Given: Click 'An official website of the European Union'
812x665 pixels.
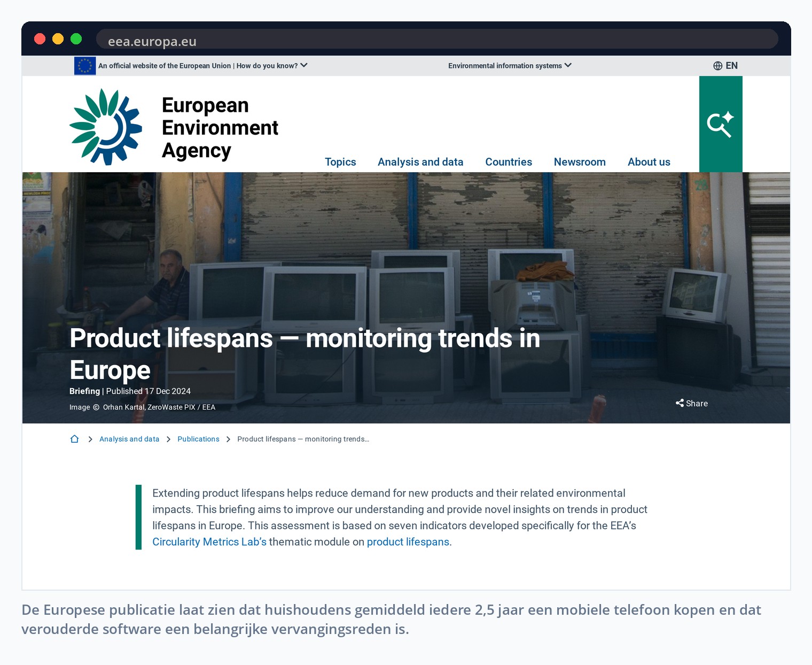Looking at the screenshot, I should 165,66.
